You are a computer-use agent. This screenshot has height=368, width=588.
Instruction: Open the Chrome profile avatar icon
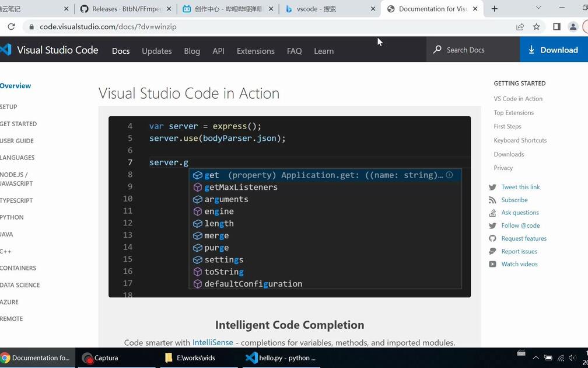tap(573, 27)
